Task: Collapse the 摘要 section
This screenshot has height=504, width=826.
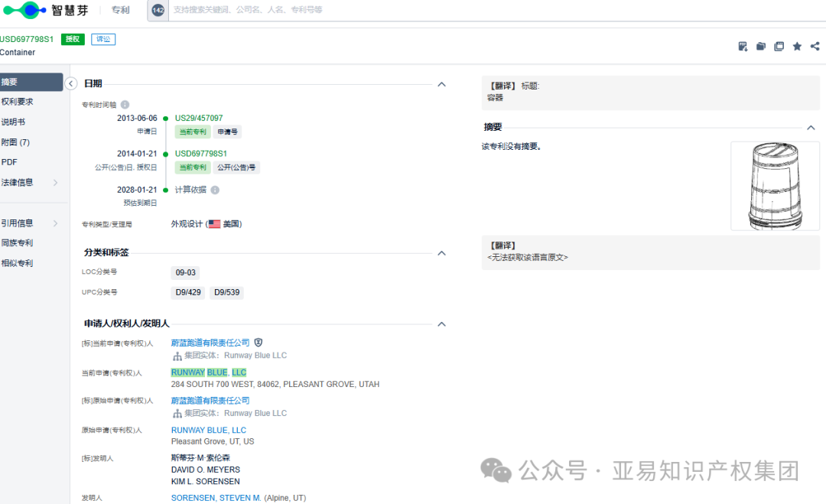Action: tap(811, 128)
